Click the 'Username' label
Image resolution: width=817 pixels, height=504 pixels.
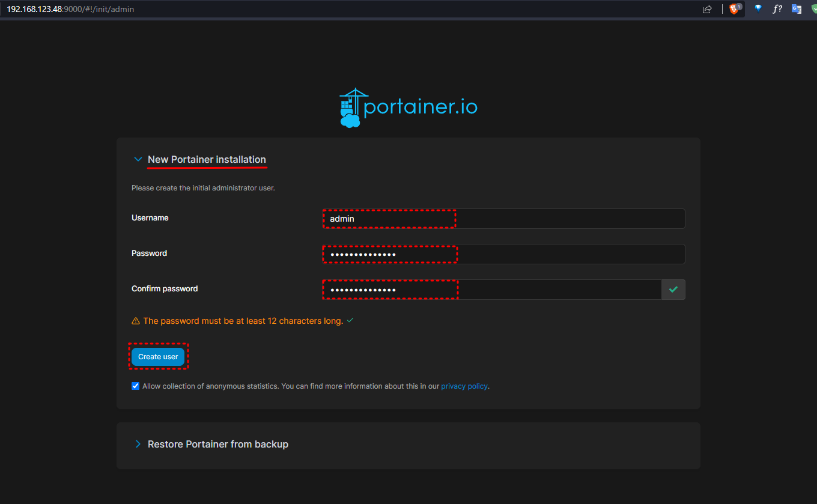click(x=150, y=218)
